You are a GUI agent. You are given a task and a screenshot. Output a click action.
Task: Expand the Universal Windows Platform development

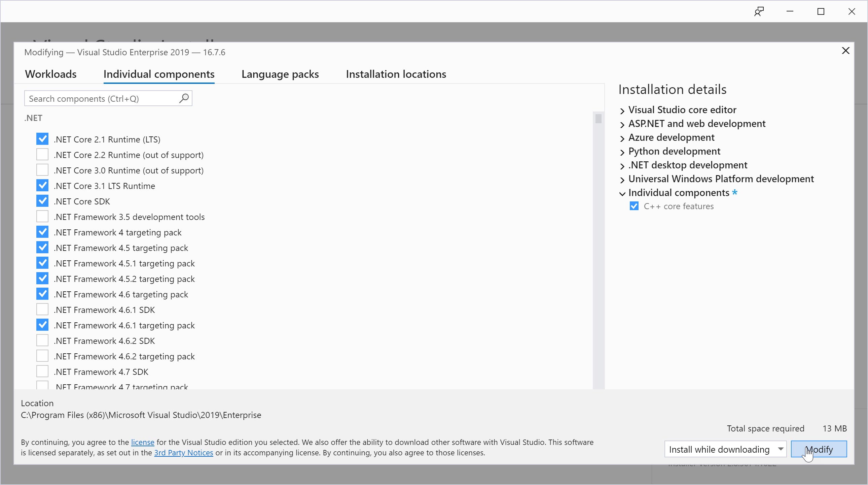pos(622,179)
